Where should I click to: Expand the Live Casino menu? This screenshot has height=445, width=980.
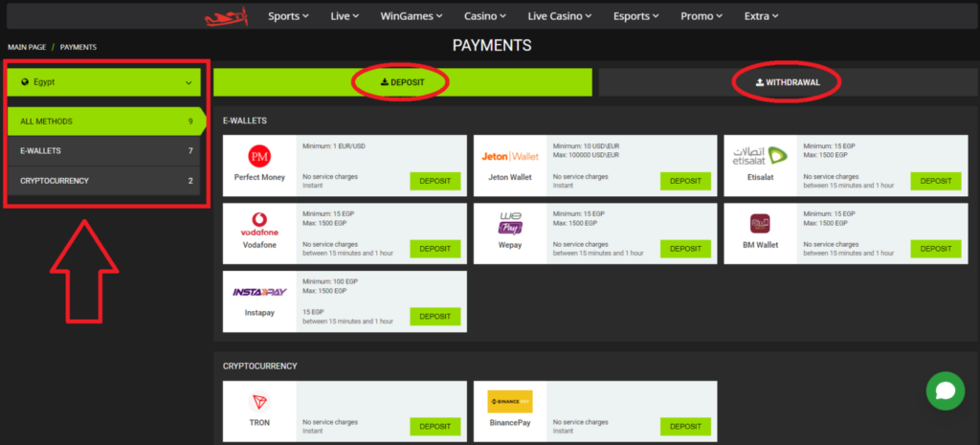tap(560, 16)
